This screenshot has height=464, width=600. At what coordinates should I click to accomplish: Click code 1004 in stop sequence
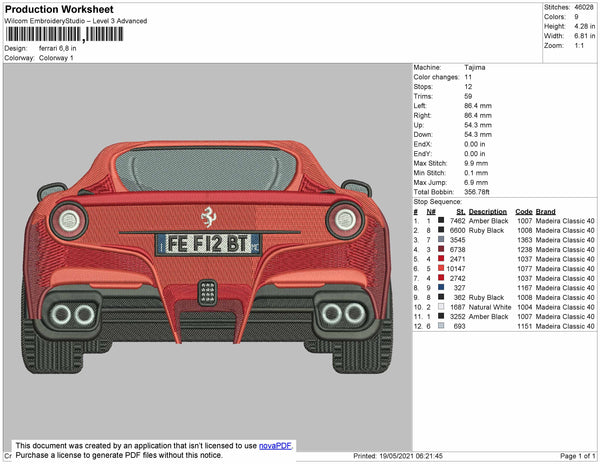525,307
